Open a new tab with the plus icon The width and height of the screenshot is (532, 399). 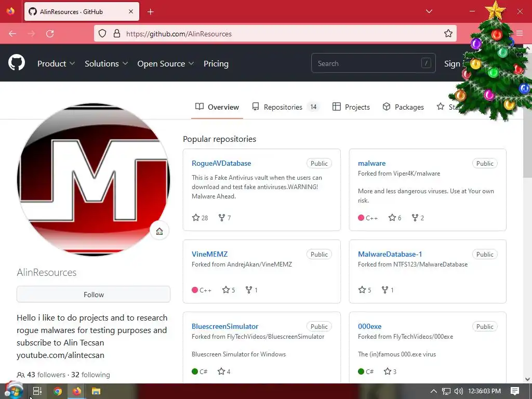[x=151, y=12]
